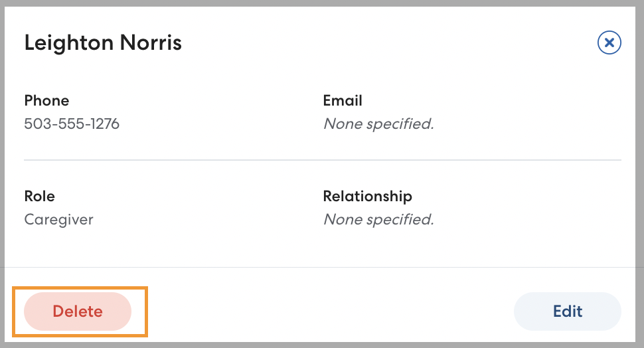
Task: Click the footer separator above the buttons
Action: [323, 267]
